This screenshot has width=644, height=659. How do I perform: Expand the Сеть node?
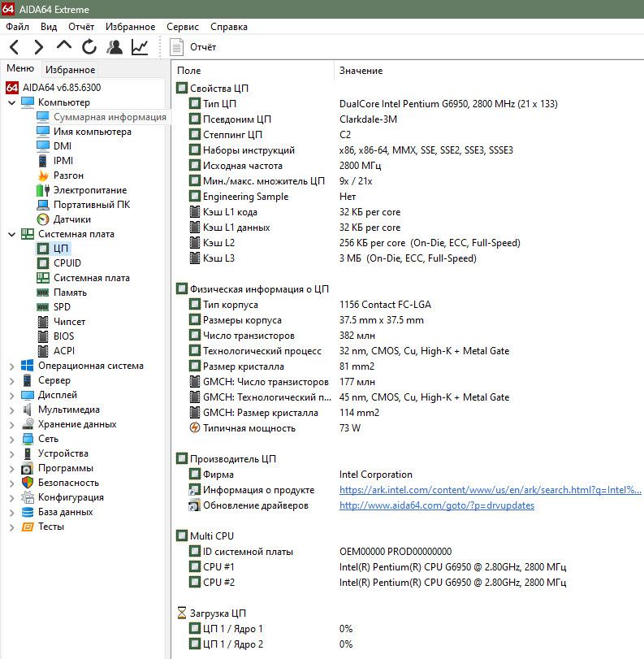point(11,439)
